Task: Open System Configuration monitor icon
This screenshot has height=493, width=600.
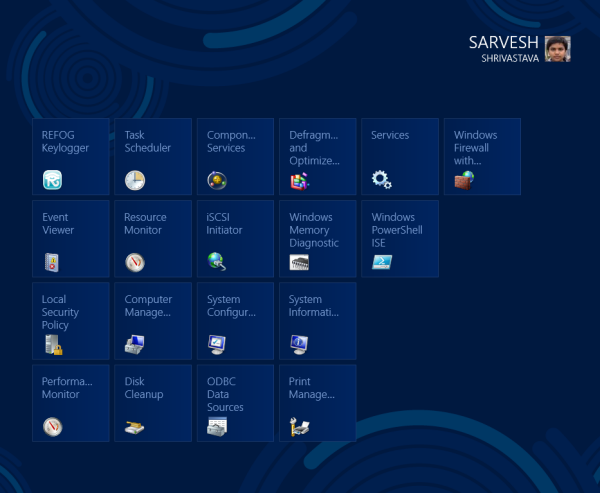Action: pos(217,344)
